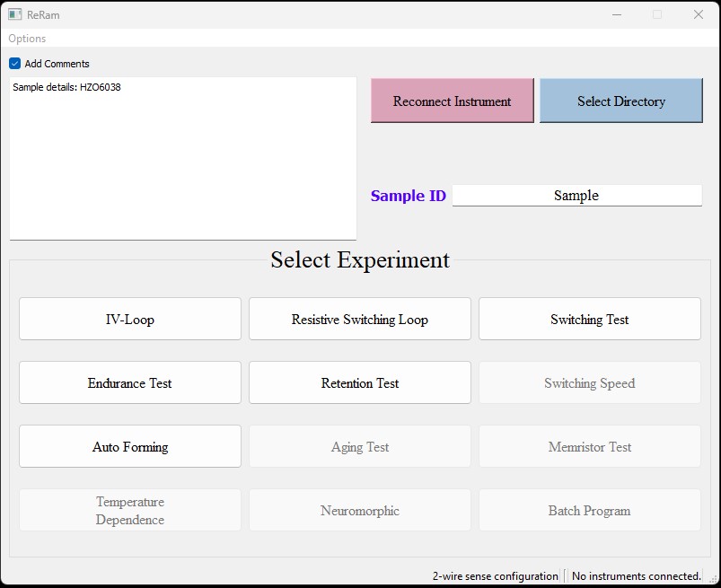Launch the IV-Loop experiment

click(130, 319)
